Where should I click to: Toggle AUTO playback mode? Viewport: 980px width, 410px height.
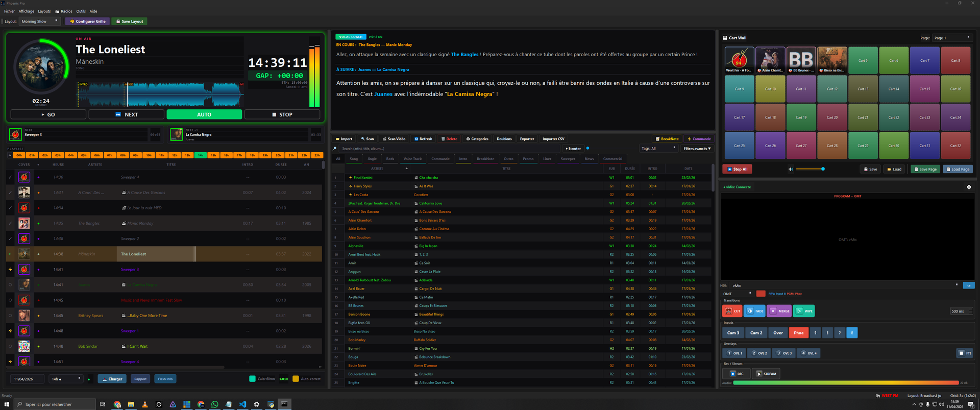[x=204, y=114]
